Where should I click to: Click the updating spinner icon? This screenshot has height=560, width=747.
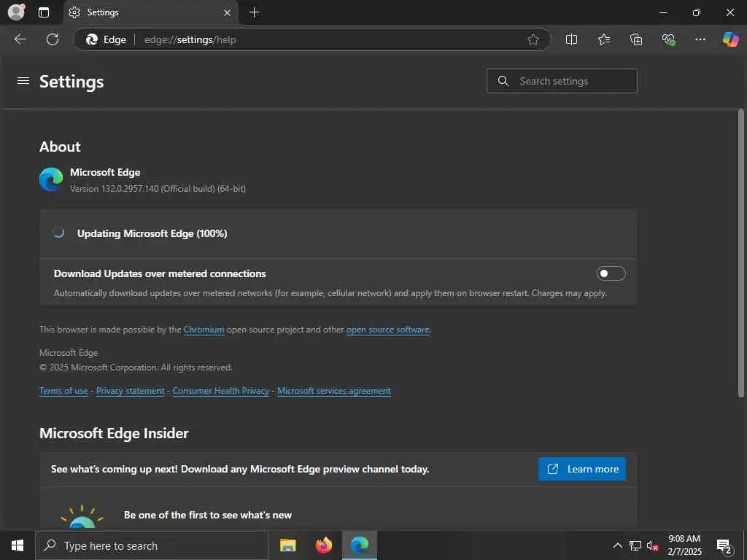[x=58, y=233]
